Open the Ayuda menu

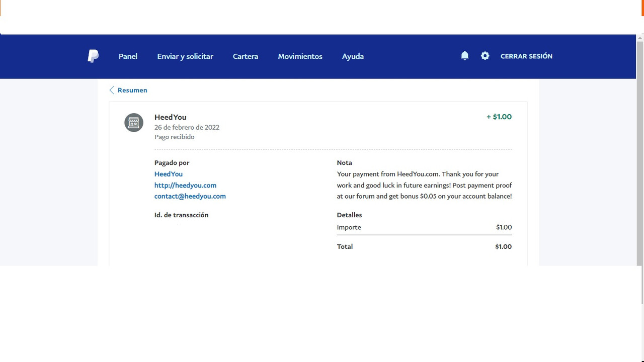click(x=353, y=56)
